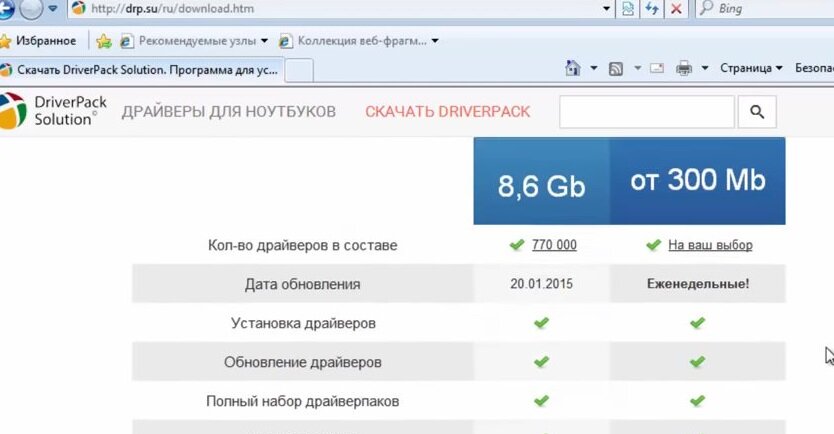Click the Compatibility View page icon
834x434 pixels.
pos(628,9)
